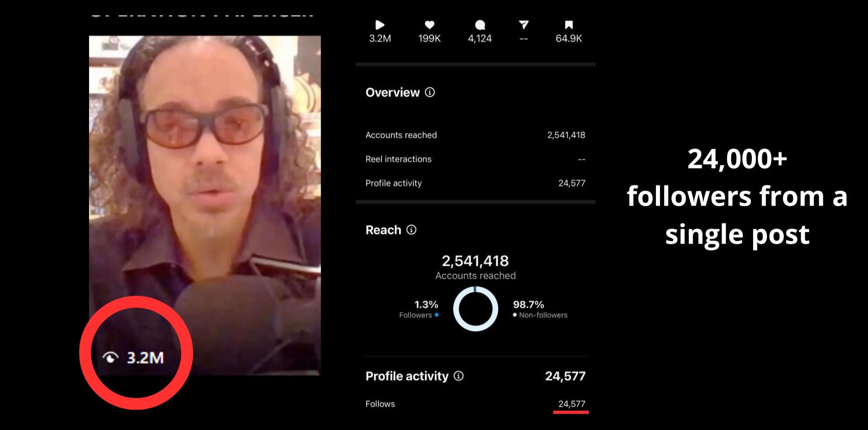Open the Overview info icon
Screen dimensions: 868x430
pyautogui.click(x=430, y=92)
